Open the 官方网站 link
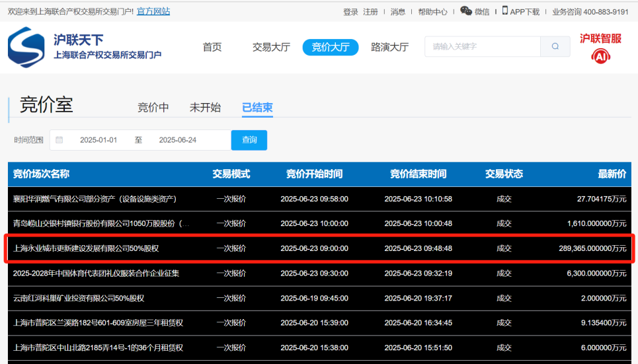Image resolution: width=638 pixels, height=364 pixels. click(x=153, y=11)
